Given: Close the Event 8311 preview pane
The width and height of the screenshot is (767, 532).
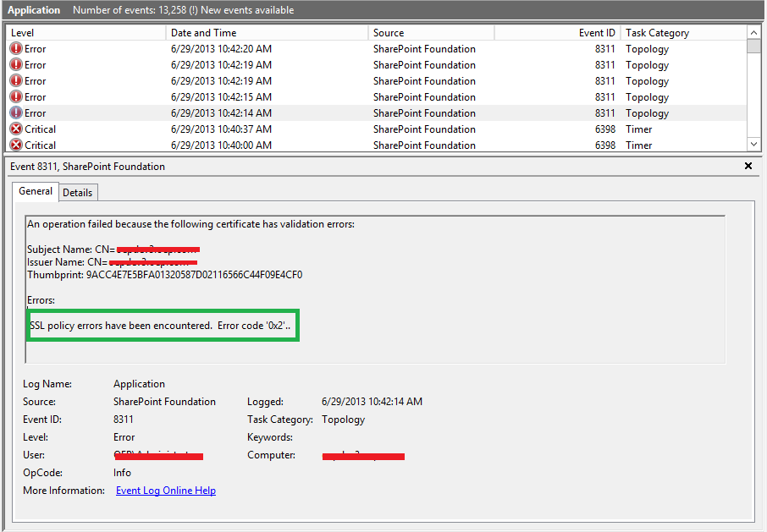Looking at the screenshot, I should point(748,166).
